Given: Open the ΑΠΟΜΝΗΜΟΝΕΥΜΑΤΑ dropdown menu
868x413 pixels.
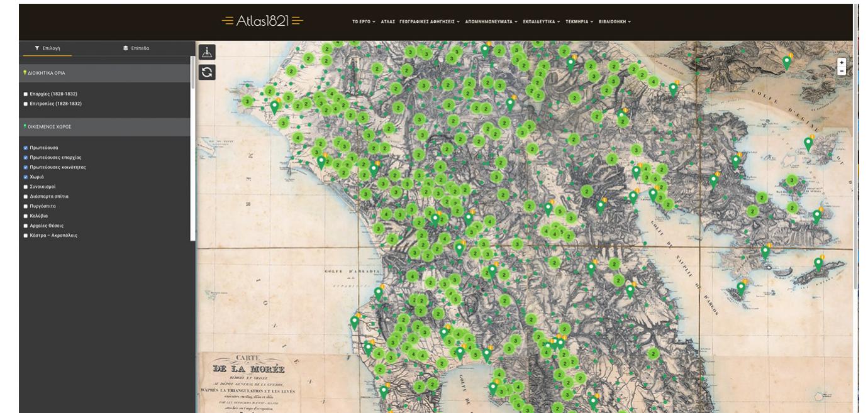Looking at the screenshot, I should (491, 21).
